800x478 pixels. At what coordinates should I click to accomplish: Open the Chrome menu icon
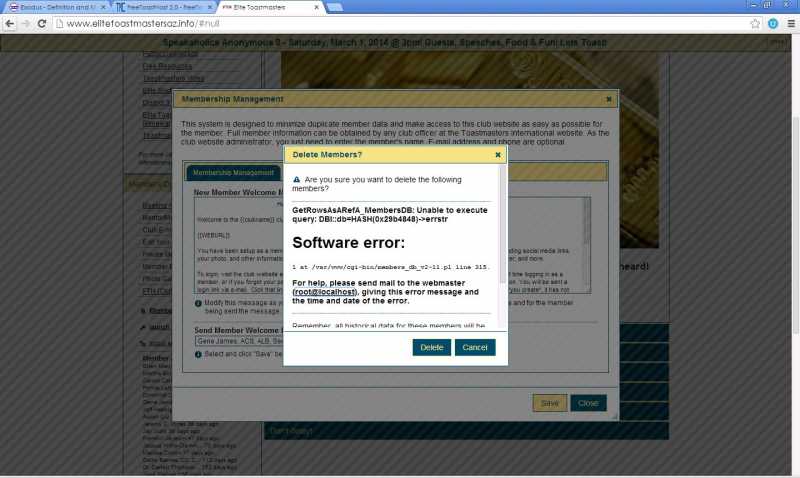coord(790,23)
